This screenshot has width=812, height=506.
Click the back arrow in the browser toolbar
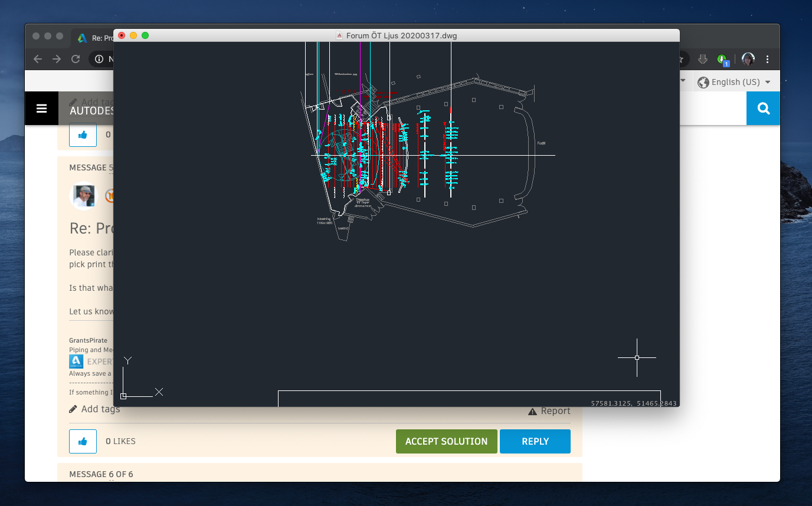pyautogui.click(x=38, y=59)
